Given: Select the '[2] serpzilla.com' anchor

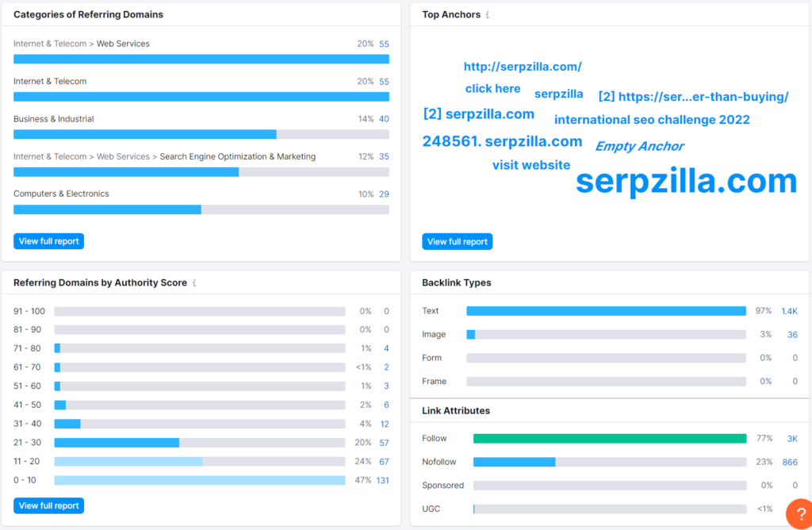Looking at the screenshot, I should pos(478,114).
